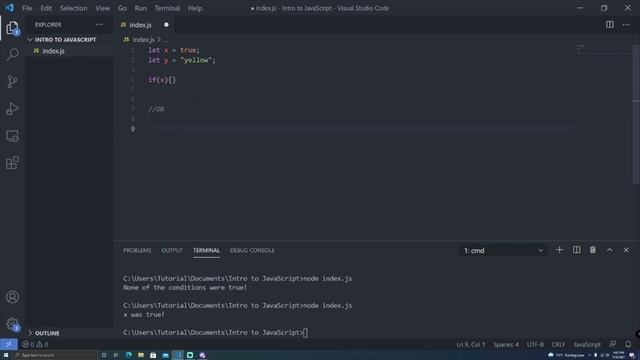Click Ln 9, Col 1 in status bar

(x=471, y=344)
